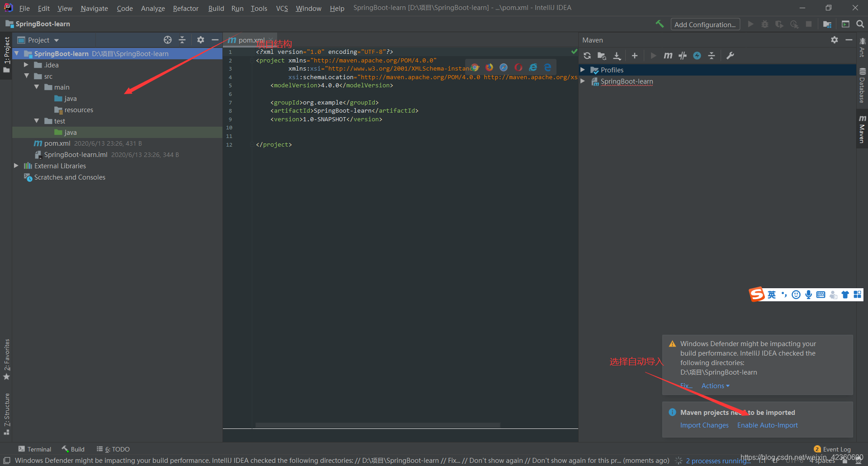Viewport: 868px width, 466px height.
Task: Click Run Maven Build arrow in Maven panel
Action: pyautogui.click(x=653, y=56)
